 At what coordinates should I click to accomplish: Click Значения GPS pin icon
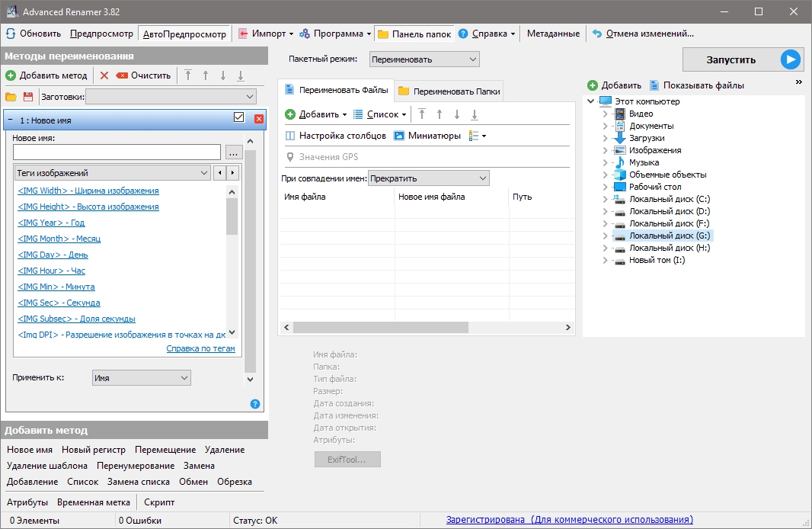[x=290, y=157]
